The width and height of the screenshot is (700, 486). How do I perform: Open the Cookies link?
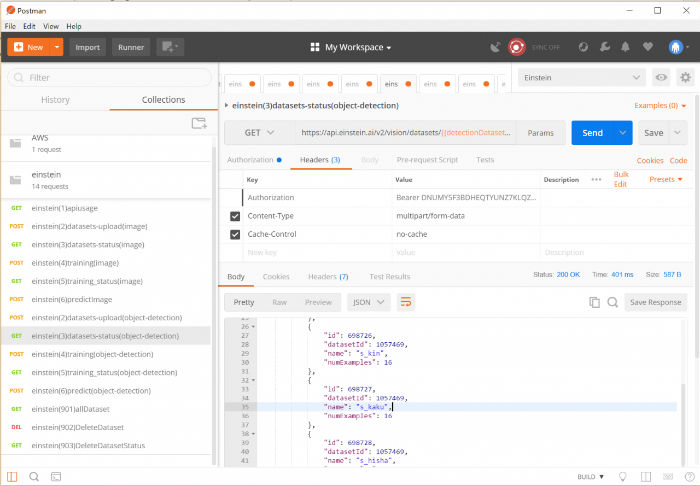coord(650,161)
